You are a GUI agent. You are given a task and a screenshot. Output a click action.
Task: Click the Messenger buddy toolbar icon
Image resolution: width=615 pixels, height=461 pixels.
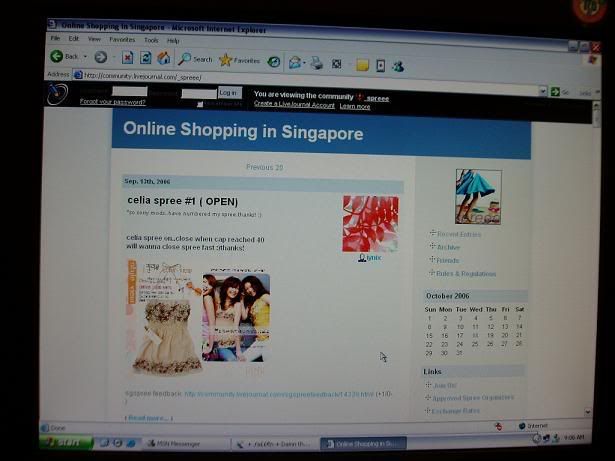pos(398,66)
